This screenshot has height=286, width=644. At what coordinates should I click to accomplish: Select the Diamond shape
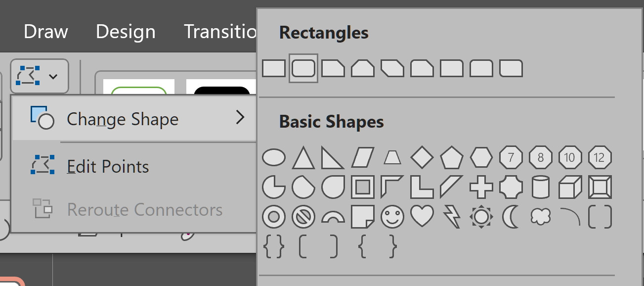click(x=422, y=158)
